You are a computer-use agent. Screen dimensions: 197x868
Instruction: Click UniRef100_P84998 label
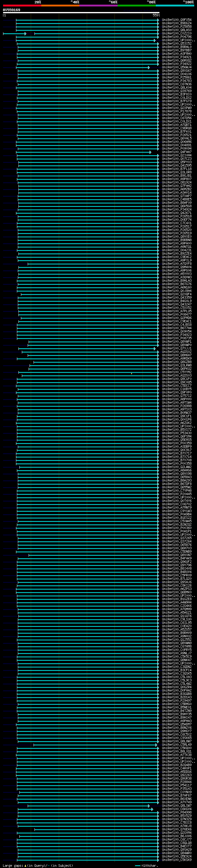[x=177, y=812]
